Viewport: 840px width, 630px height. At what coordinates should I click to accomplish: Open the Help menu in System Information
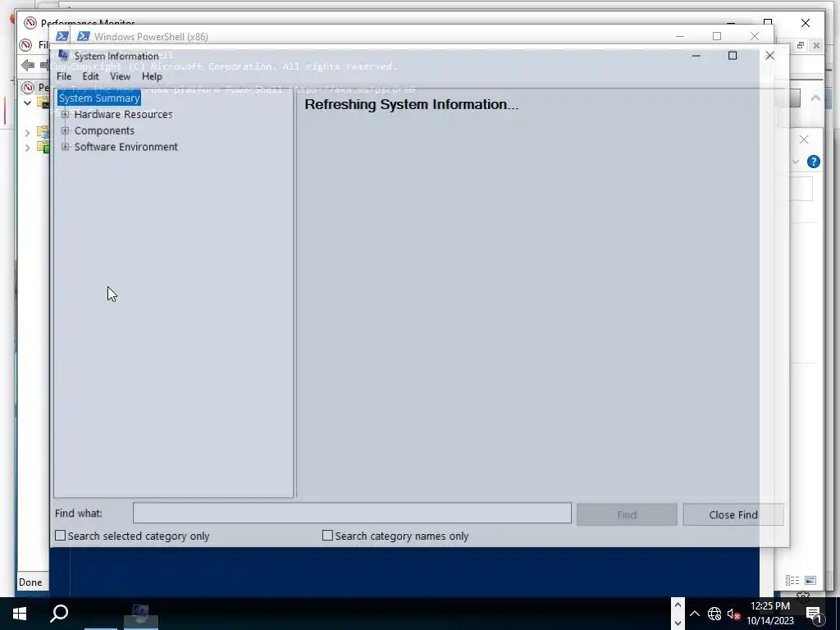tap(152, 76)
